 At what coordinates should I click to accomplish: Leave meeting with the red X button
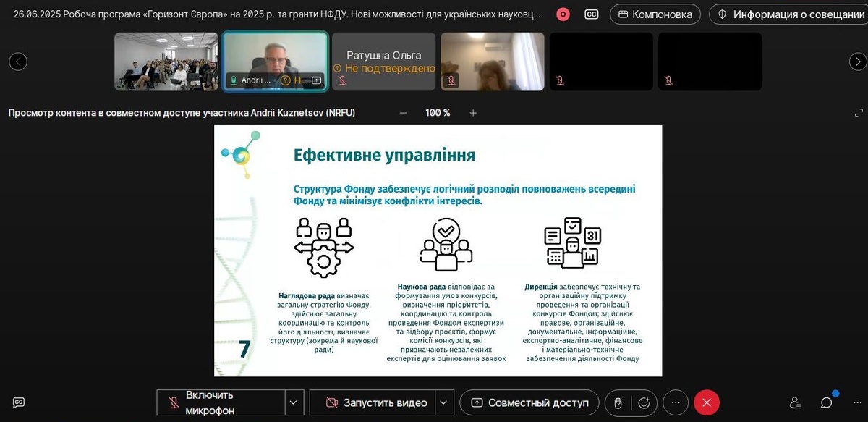point(707,402)
